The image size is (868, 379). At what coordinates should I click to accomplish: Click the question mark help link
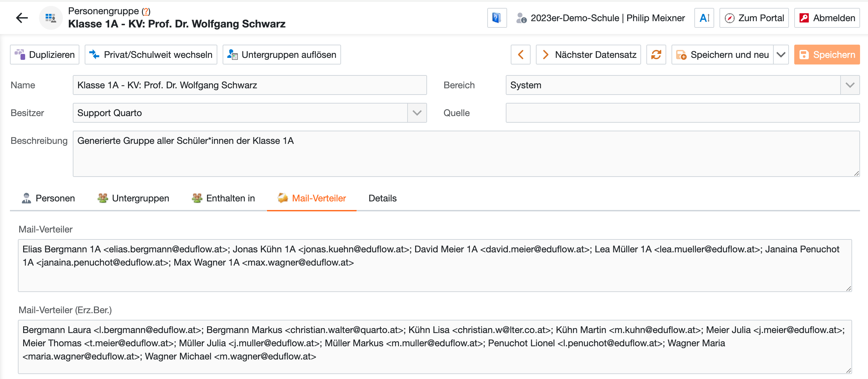[x=146, y=11]
